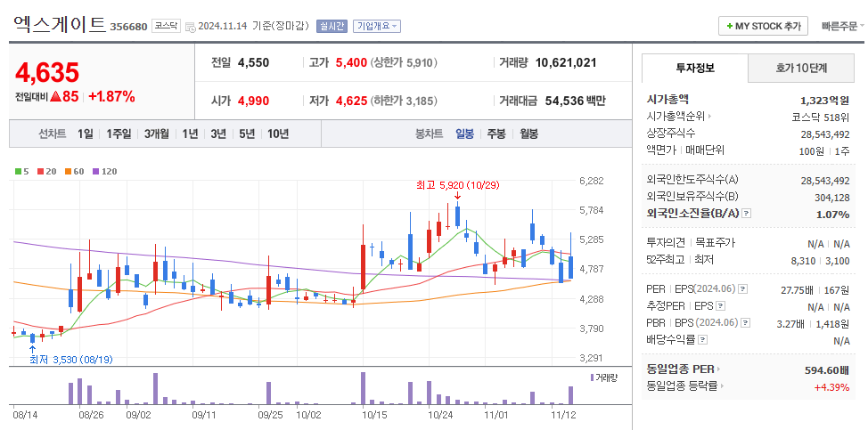
Task: Select the 일봉 daily candle chart
Action: click(x=464, y=134)
